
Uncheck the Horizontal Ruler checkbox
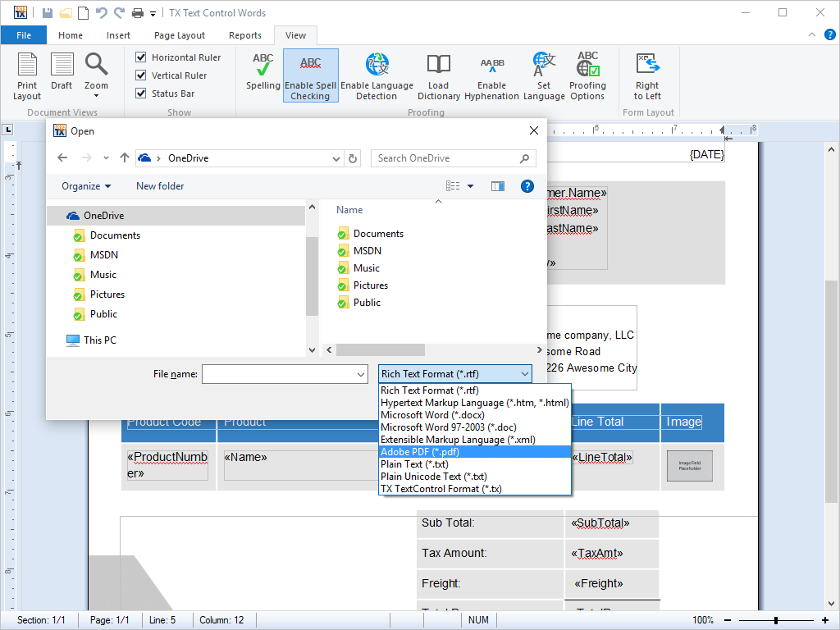pyautogui.click(x=141, y=57)
